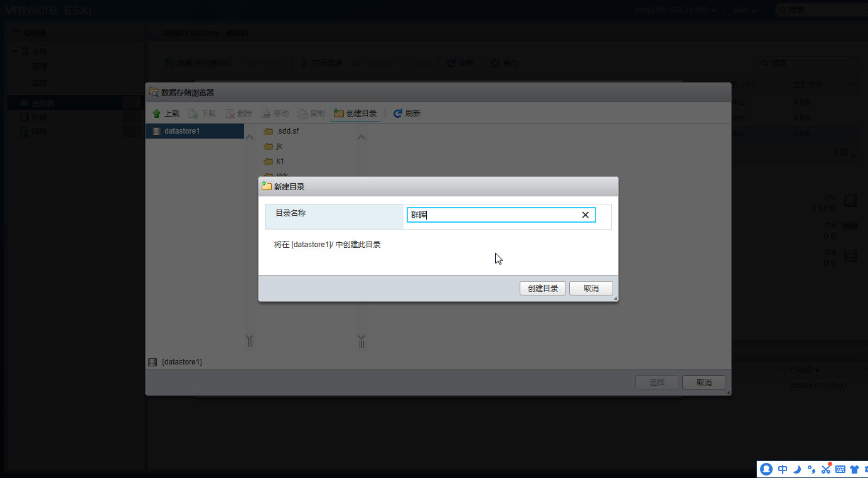Screen dimensions: 868x478
Task: Open the IME skin shirt icon
Action: (854, 469)
